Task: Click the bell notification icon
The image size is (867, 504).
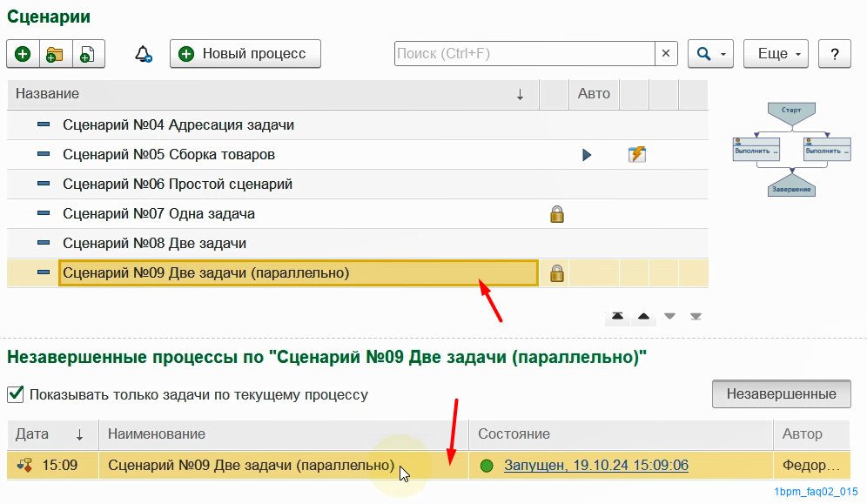Action: 143,54
